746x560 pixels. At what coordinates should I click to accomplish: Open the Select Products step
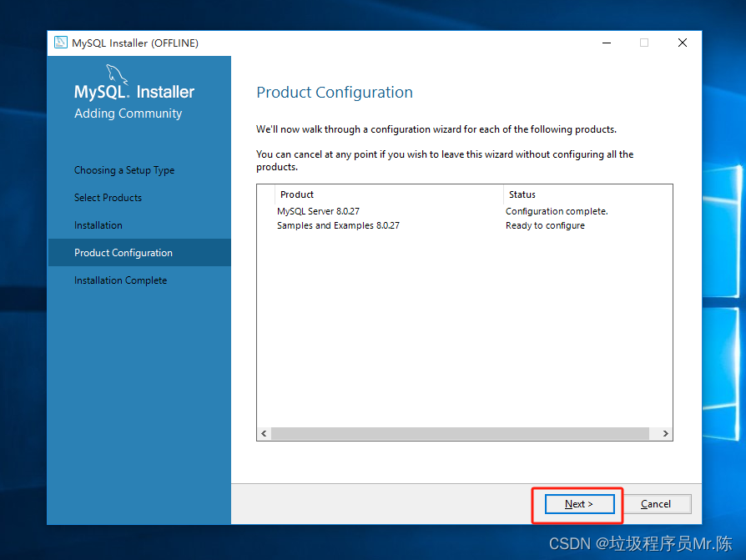coord(108,198)
